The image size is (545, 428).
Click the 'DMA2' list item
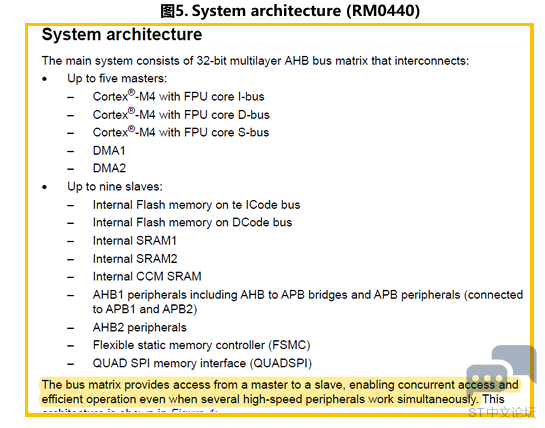point(109,168)
